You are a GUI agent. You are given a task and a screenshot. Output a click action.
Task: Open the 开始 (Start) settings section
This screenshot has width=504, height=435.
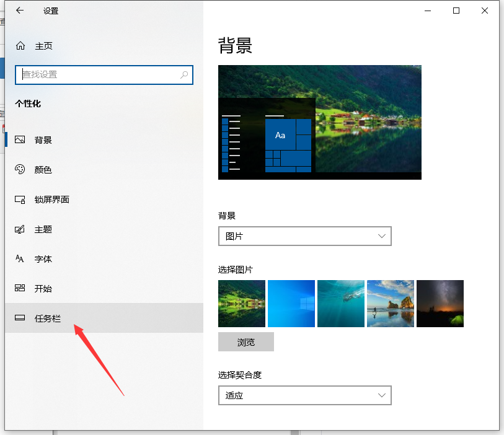[43, 289]
